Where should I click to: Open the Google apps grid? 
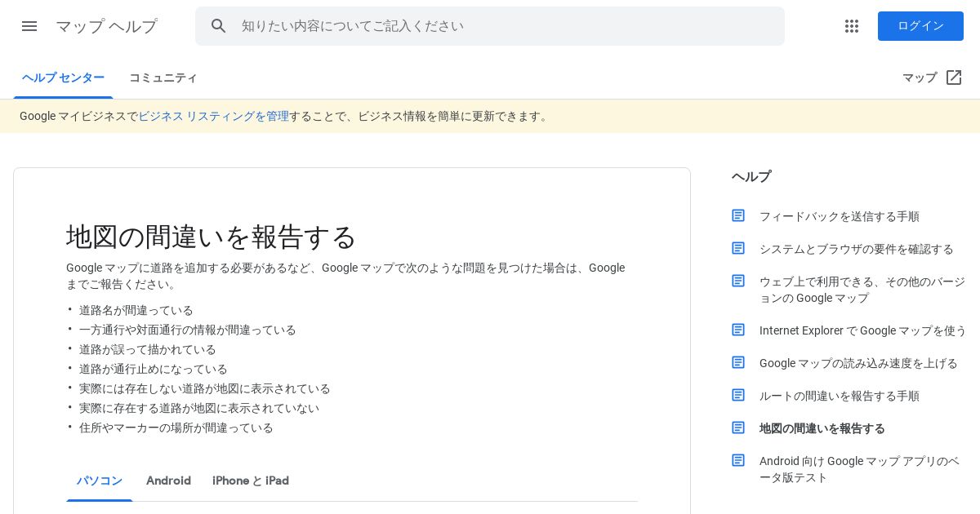pos(852,26)
